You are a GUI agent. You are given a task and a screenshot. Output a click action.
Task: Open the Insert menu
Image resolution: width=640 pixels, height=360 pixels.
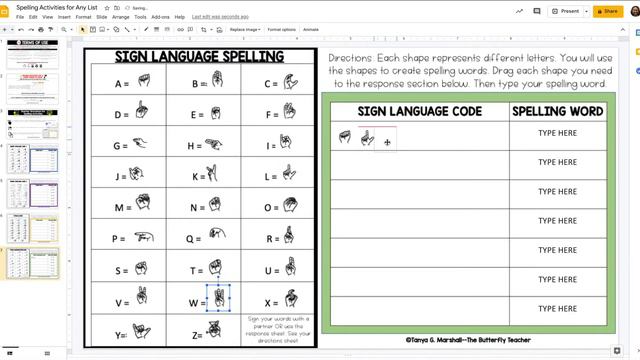coord(64,17)
